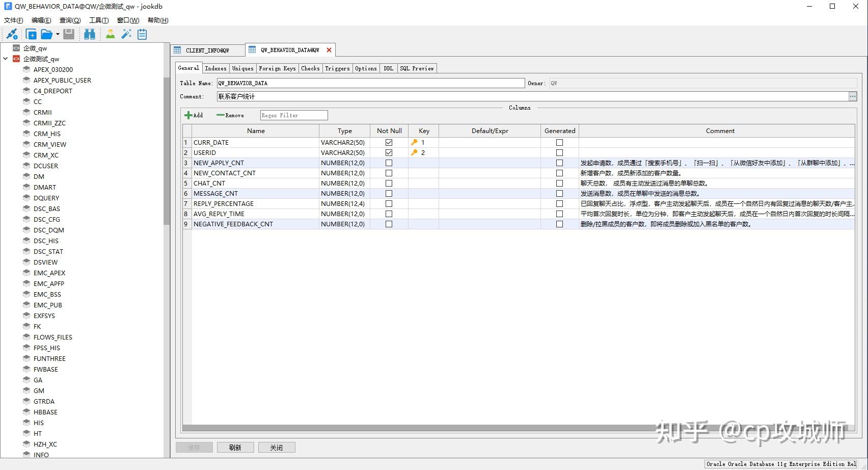868x470 pixels.
Task: Enable Not Null for NEW_APPLY_CNT
Action: click(389, 163)
